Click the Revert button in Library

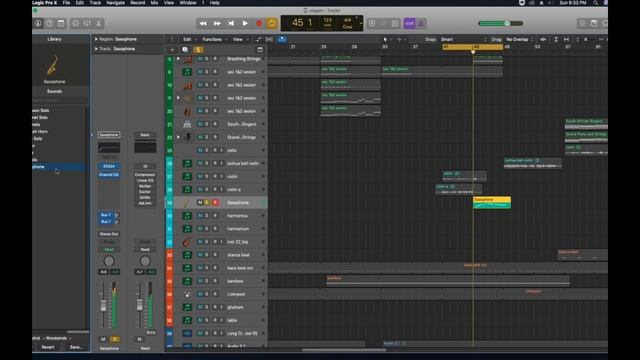click(x=48, y=347)
